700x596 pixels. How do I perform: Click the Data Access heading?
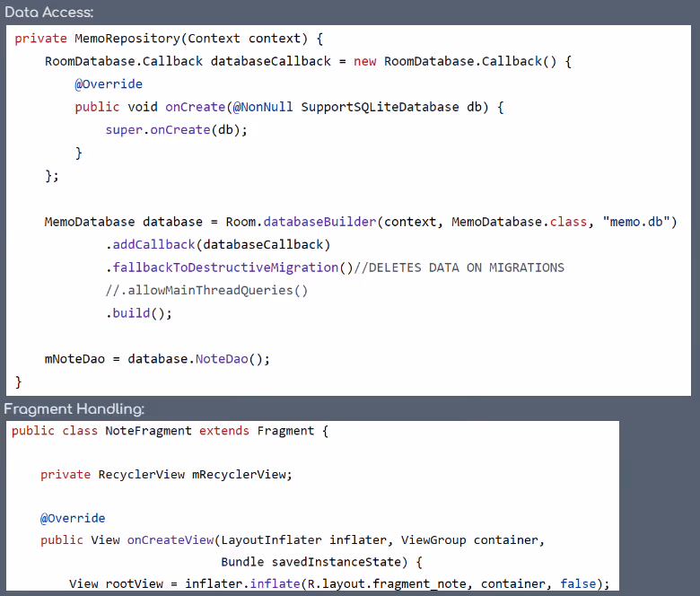(48, 13)
